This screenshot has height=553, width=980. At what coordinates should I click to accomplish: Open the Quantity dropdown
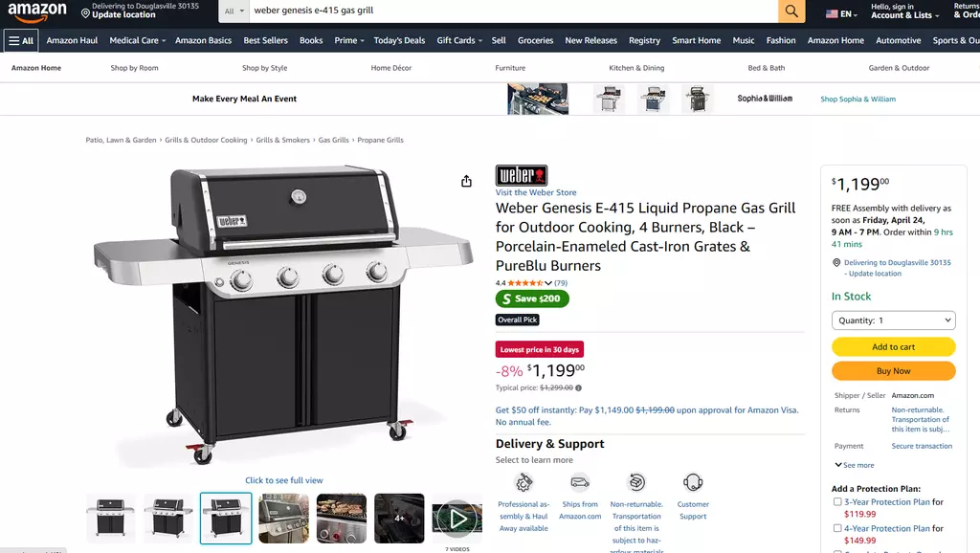(x=893, y=321)
